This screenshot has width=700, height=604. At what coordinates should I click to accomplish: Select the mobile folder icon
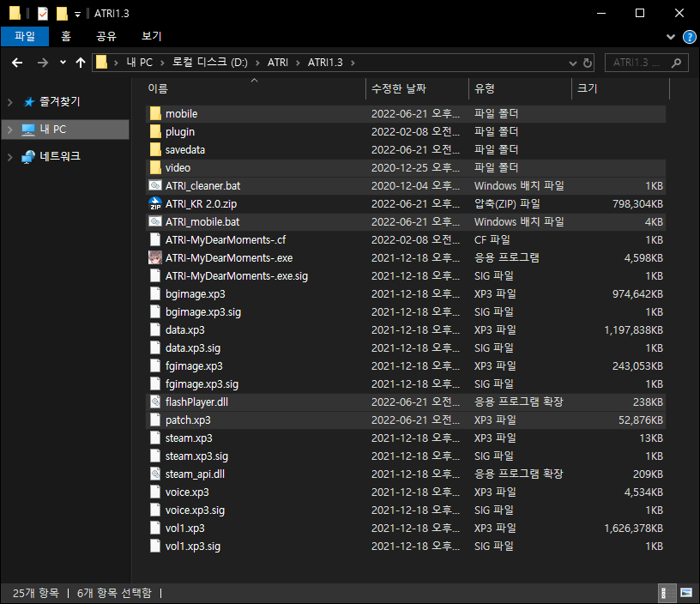(x=155, y=113)
